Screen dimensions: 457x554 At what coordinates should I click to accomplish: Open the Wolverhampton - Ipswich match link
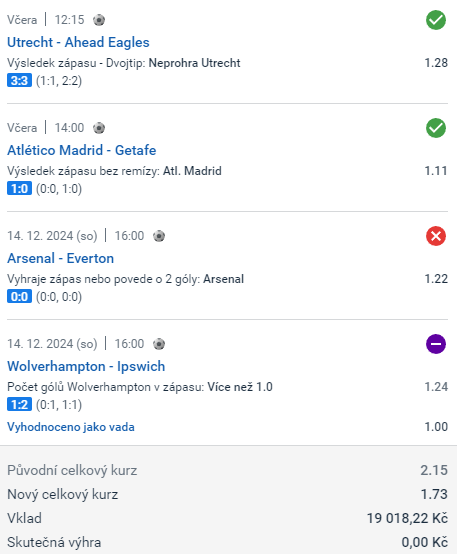[x=86, y=366]
